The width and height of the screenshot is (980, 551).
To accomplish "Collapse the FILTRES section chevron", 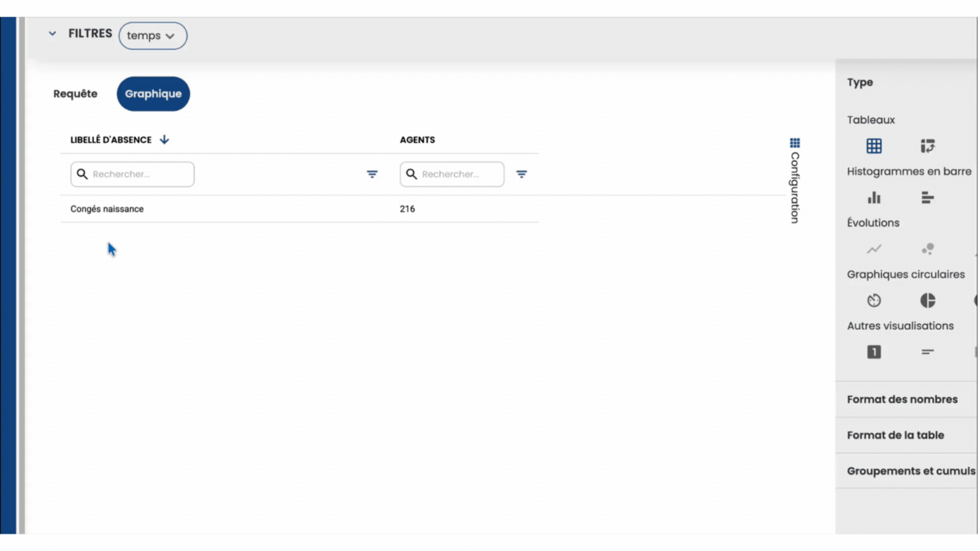I will pyautogui.click(x=52, y=34).
